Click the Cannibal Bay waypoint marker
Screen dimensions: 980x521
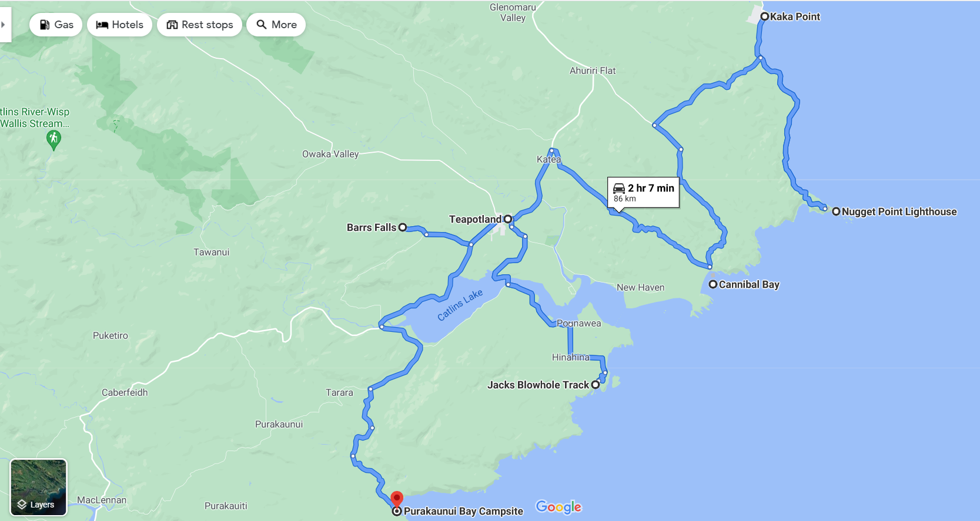[713, 284]
